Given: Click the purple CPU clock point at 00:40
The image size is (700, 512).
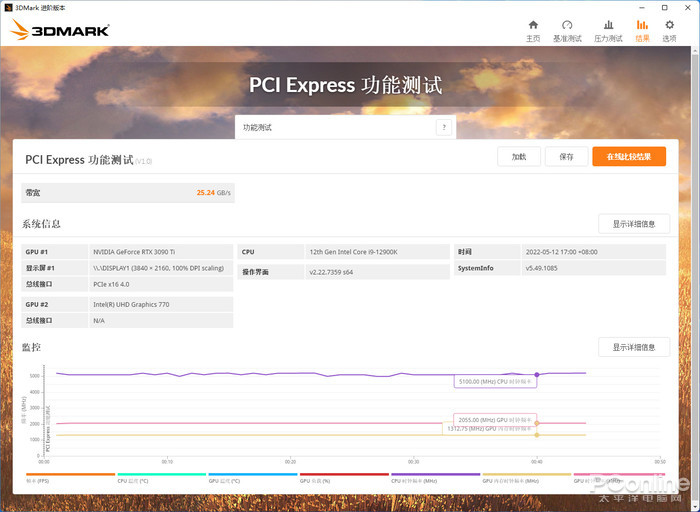Looking at the screenshot, I should [537, 375].
